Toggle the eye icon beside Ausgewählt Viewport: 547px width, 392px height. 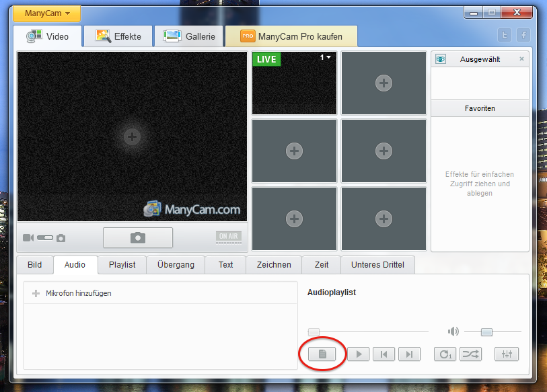(441, 59)
